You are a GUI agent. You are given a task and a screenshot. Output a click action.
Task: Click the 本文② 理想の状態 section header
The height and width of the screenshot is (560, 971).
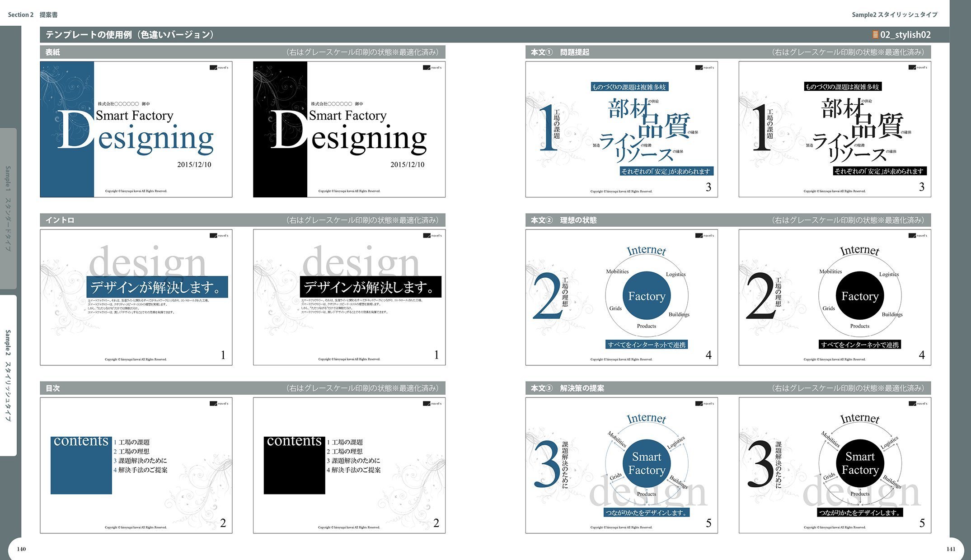coord(563,220)
